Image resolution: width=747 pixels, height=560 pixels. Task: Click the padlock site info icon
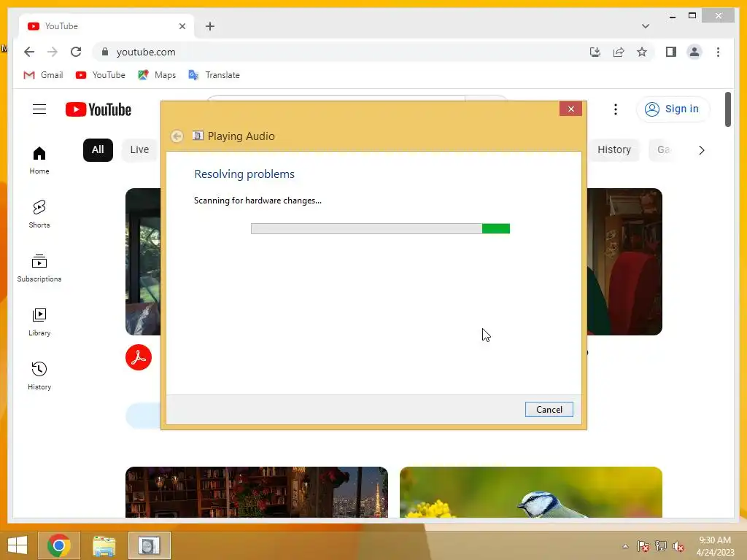pyautogui.click(x=105, y=52)
